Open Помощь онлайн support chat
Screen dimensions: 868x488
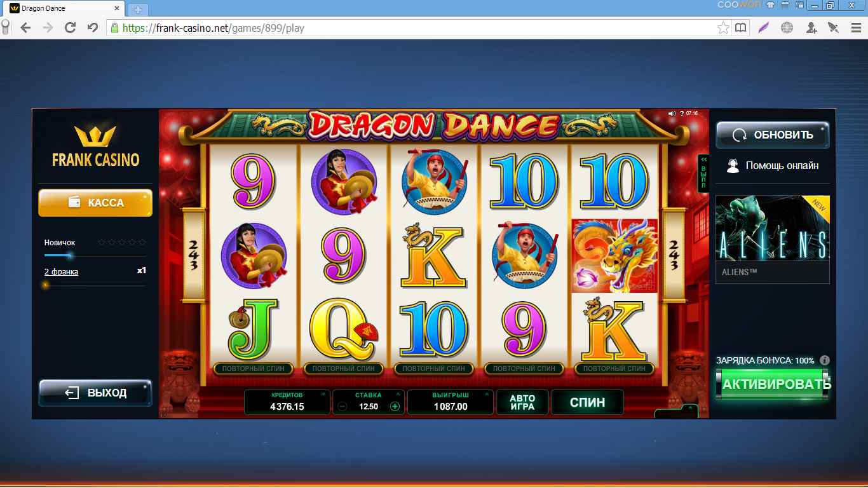coord(773,166)
